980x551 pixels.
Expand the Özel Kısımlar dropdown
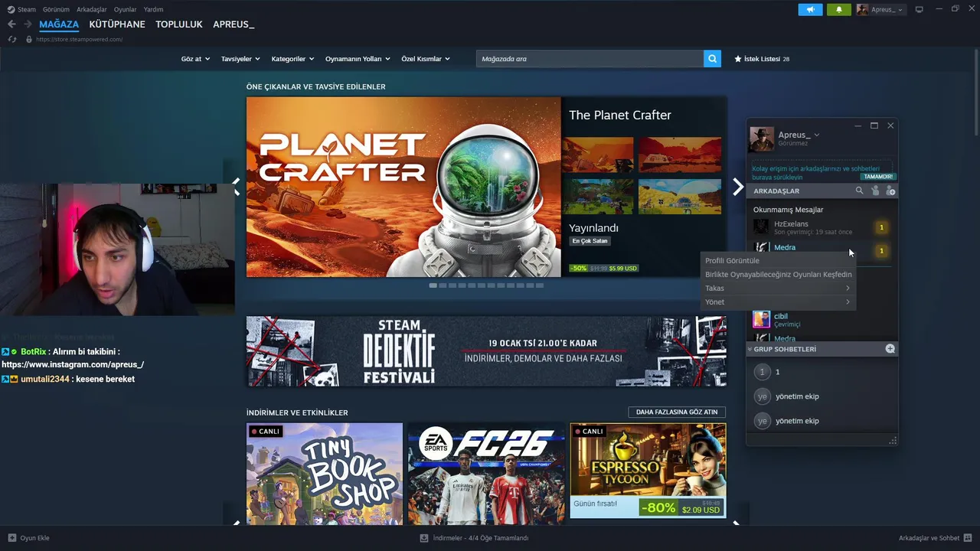(x=426, y=59)
